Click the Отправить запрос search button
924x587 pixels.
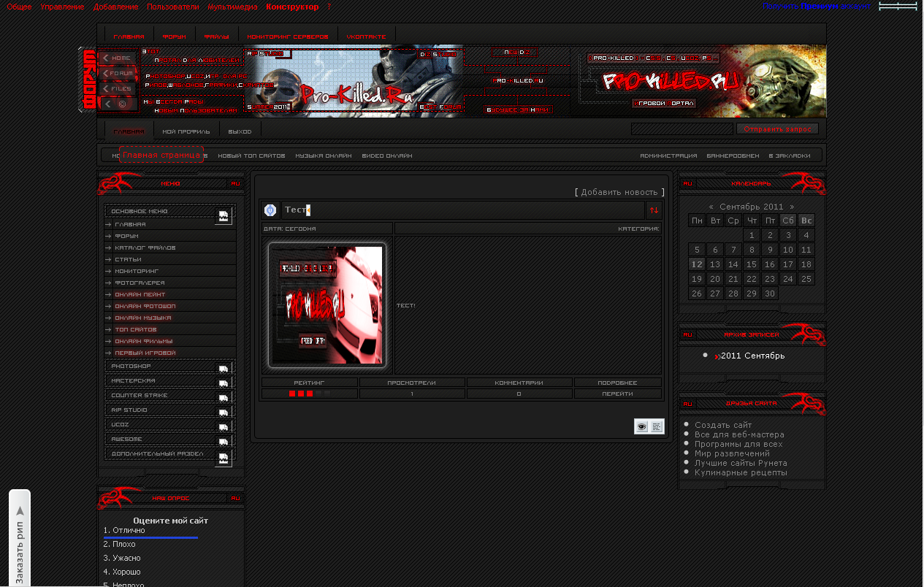[777, 128]
